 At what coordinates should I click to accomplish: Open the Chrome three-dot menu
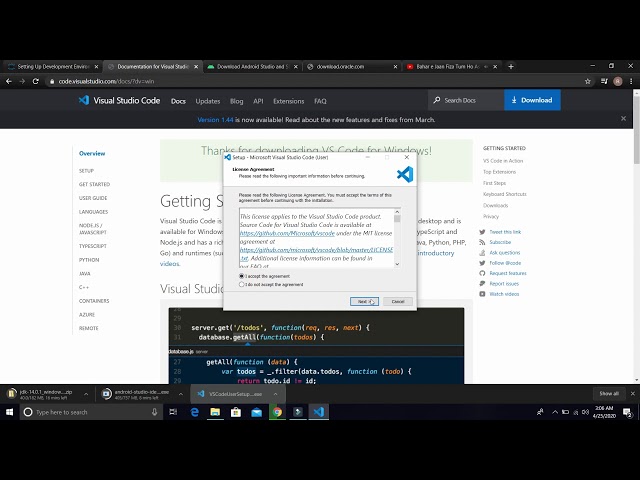[x=631, y=81]
